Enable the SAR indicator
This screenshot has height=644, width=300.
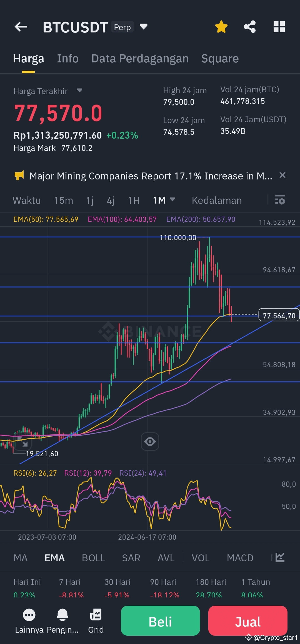[131, 558]
